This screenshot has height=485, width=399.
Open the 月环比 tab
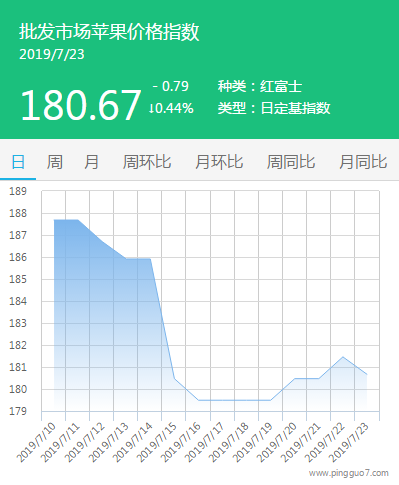pos(219,162)
